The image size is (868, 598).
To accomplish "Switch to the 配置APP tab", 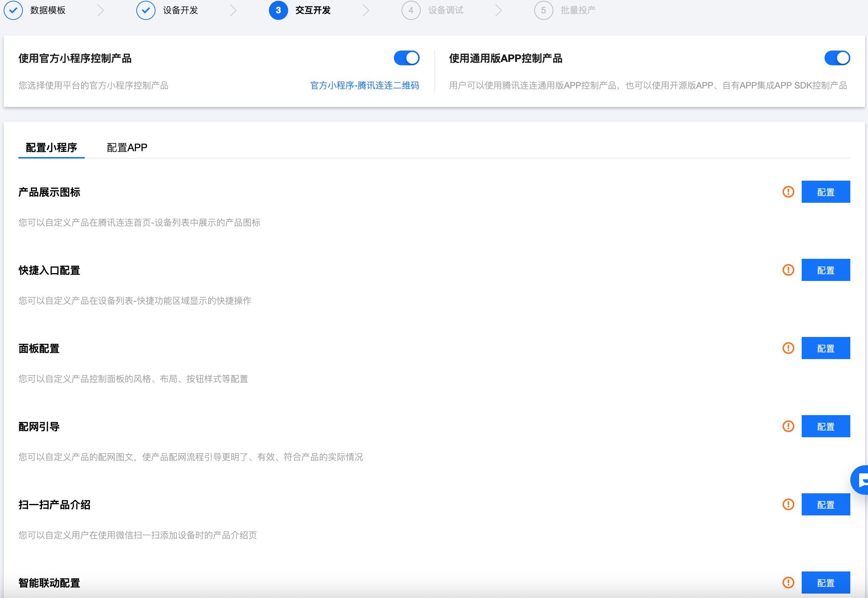I will [127, 147].
